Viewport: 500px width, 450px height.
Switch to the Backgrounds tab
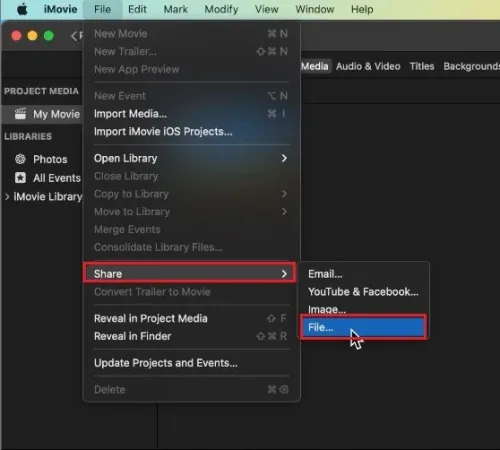[471, 66]
